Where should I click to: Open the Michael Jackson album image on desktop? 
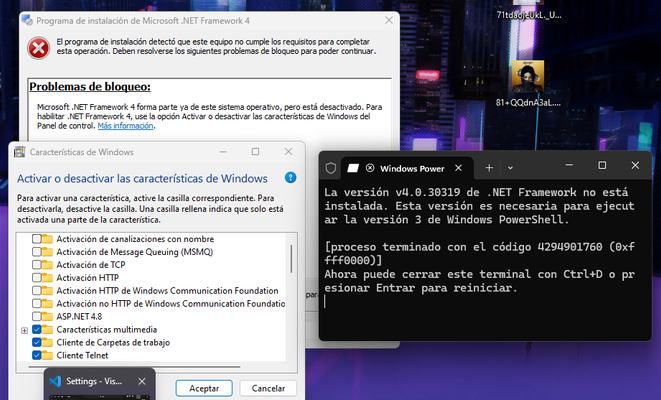[x=528, y=77]
